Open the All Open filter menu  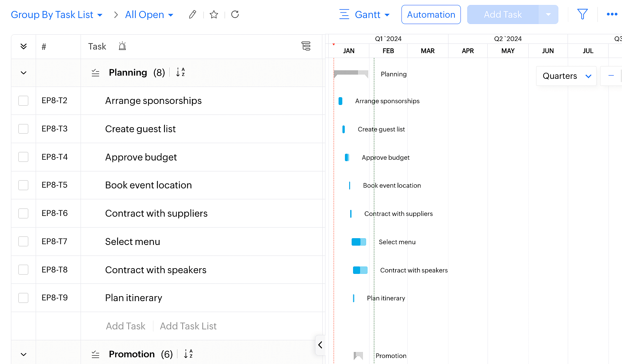pos(149,15)
